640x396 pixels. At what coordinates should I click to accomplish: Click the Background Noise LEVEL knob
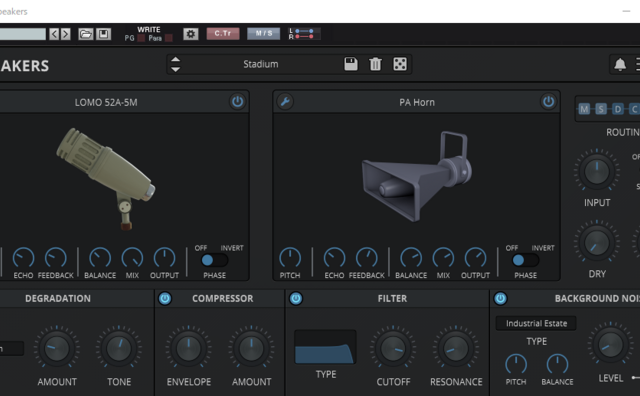tap(611, 345)
